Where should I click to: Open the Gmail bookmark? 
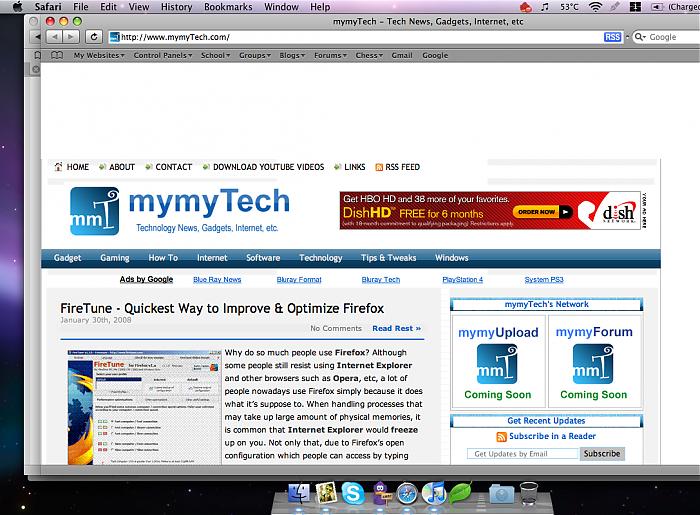tap(402, 55)
